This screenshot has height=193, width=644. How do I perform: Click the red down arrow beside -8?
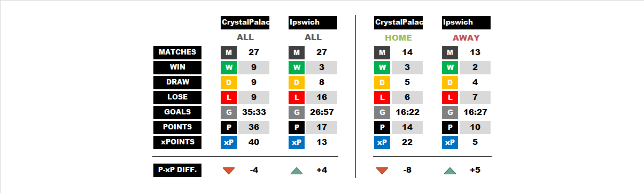382,171
